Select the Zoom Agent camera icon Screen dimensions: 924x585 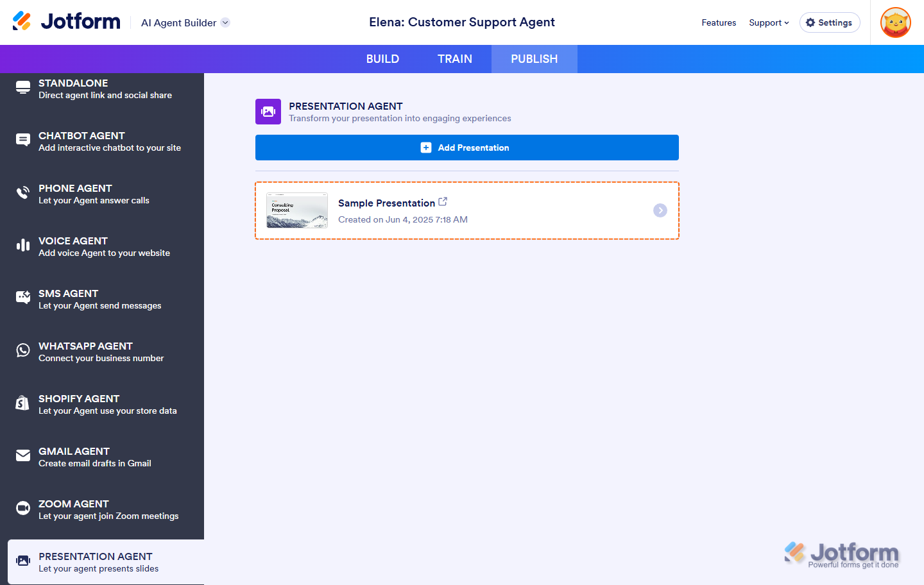(x=23, y=508)
